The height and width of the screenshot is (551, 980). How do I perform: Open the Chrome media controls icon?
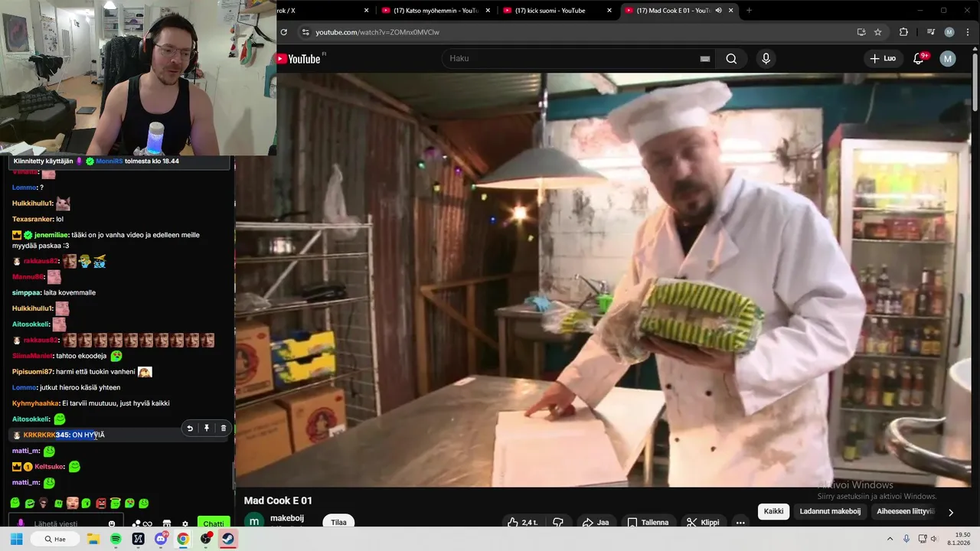tap(931, 32)
